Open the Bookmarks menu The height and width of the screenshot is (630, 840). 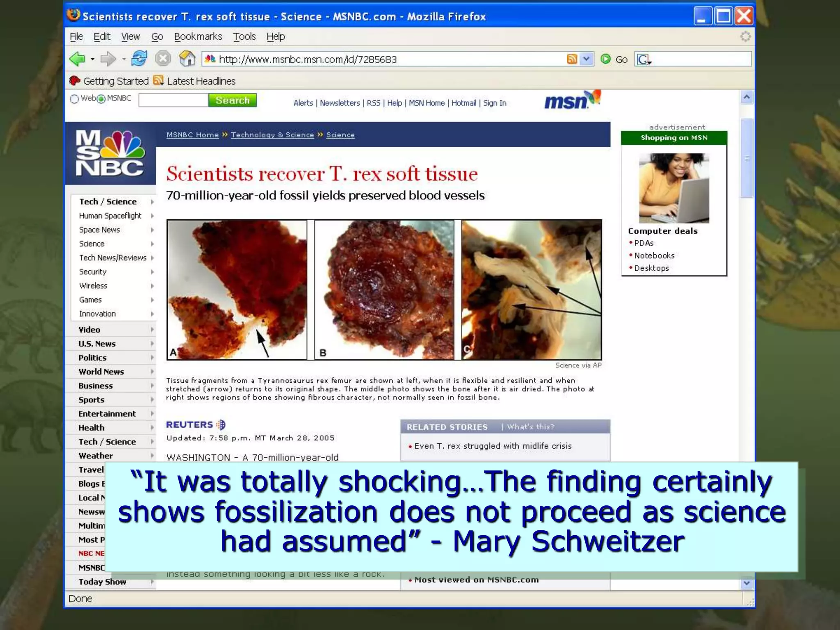(x=198, y=37)
